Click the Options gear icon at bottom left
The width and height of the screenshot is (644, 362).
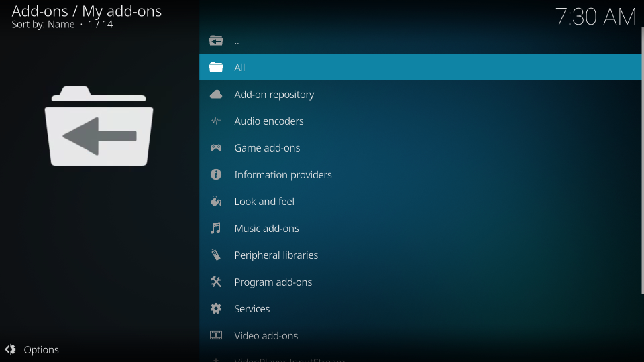10,349
